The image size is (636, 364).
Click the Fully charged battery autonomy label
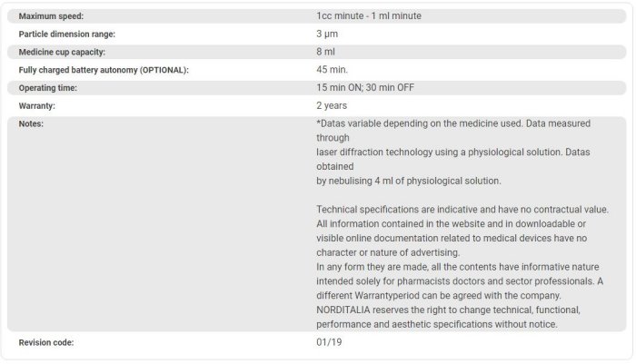104,70
